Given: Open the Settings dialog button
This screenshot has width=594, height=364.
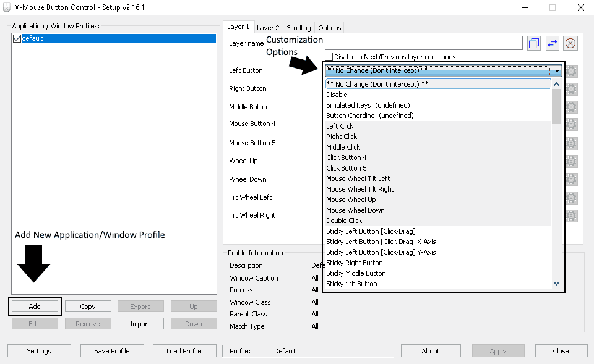Looking at the screenshot, I should pyautogui.click(x=39, y=351).
